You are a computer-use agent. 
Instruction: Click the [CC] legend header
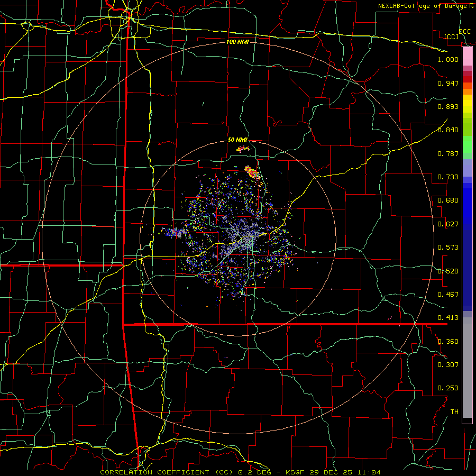pyautogui.click(x=452, y=37)
